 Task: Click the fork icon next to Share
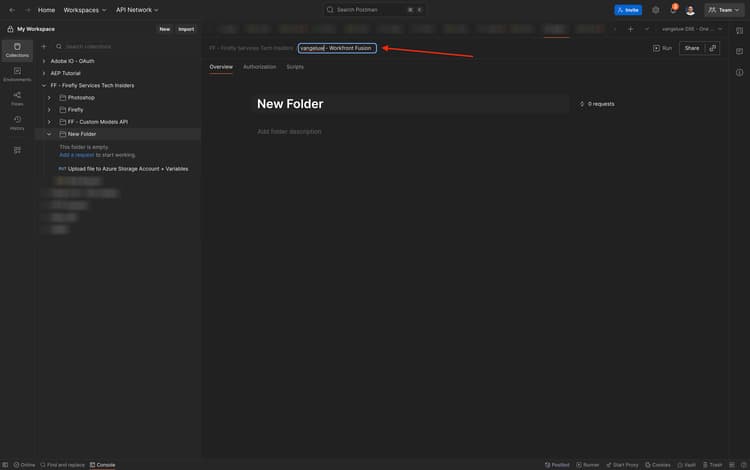pos(713,48)
